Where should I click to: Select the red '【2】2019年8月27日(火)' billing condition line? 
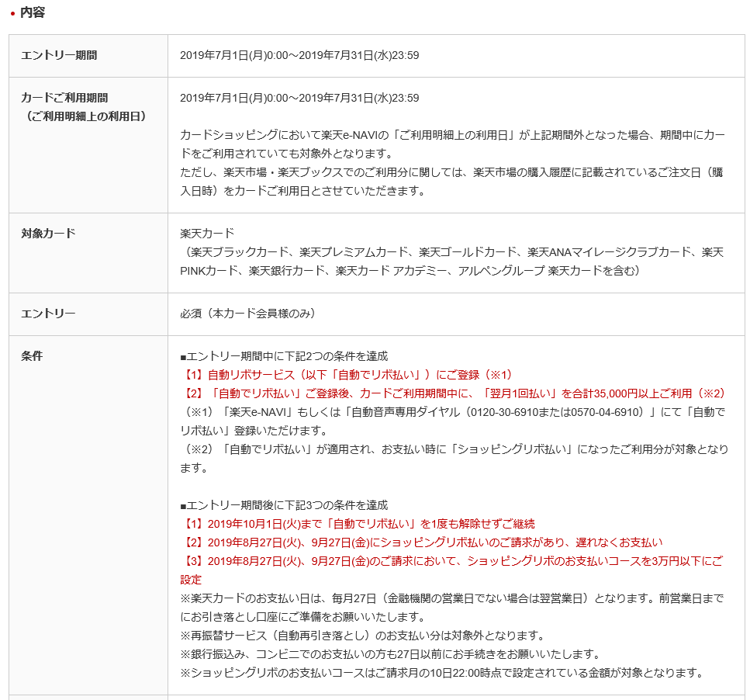tap(421, 543)
